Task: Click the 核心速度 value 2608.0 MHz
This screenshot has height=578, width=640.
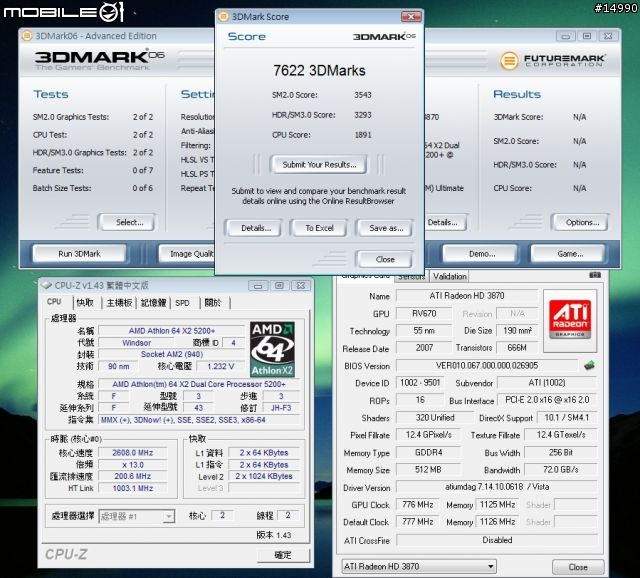Action: pos(133,453)
